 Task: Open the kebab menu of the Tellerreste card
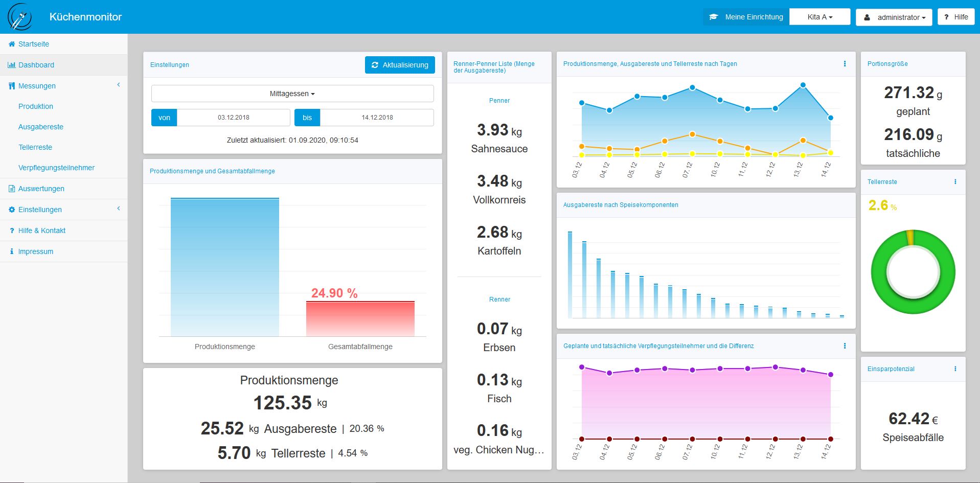[955, 182]
